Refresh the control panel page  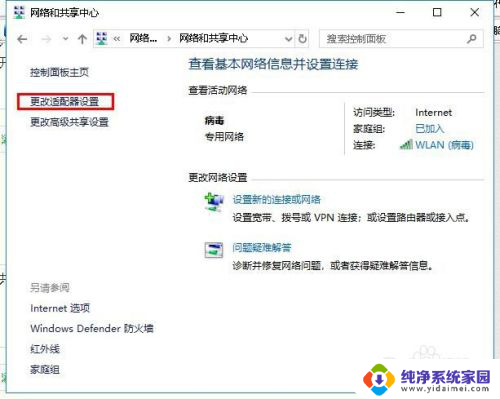302,39
